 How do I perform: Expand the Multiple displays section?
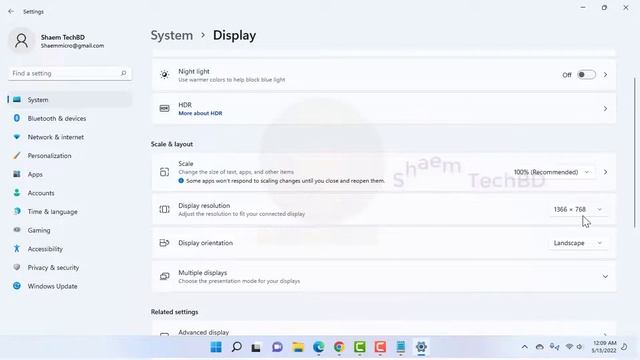605,276
